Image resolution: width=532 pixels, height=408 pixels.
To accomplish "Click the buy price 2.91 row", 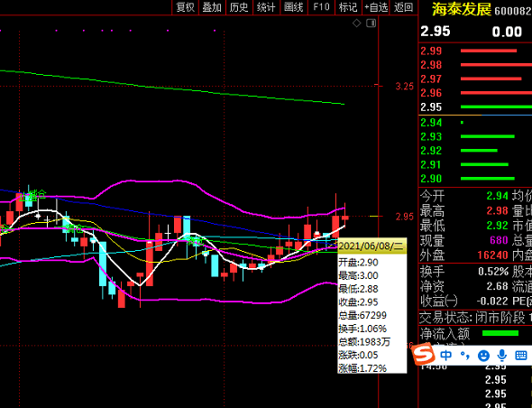I will click(x=476, y=164).
